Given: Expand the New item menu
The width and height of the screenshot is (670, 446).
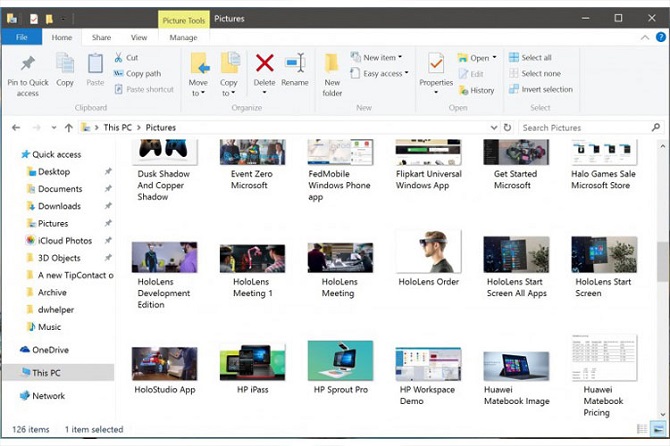Looking at the screenshot, I should coord(376,57).
